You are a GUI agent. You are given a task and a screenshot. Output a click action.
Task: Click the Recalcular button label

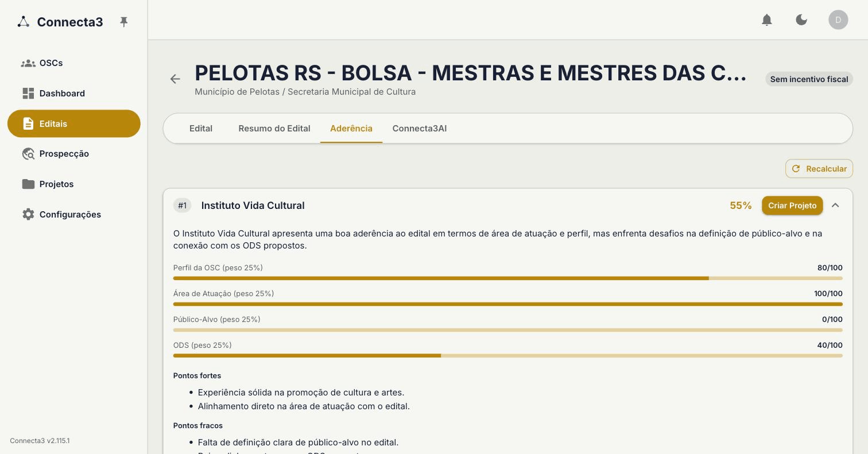(x=826, y=169)
